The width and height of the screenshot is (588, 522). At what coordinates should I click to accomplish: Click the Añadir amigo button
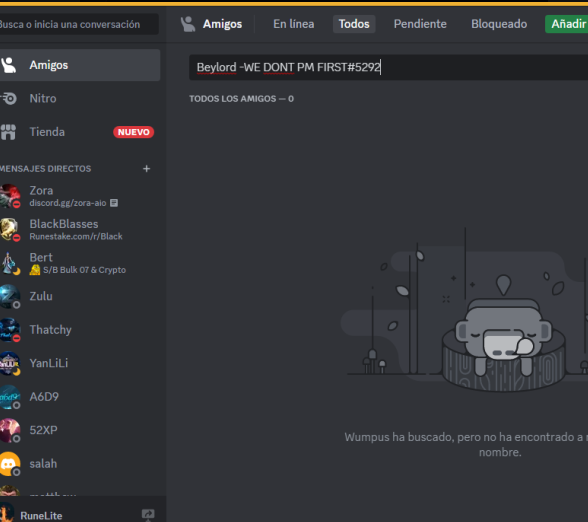[x=567, y=24]
